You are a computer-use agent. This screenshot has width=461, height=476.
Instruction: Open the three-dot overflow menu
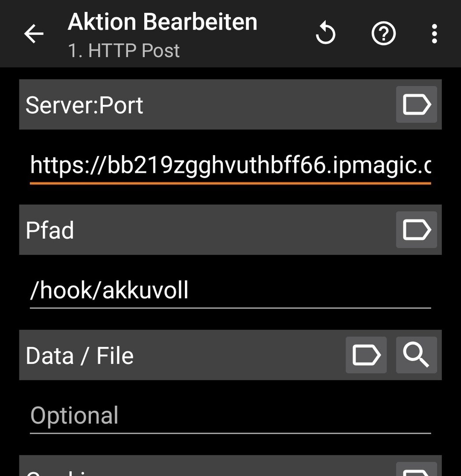coord(434,34)
